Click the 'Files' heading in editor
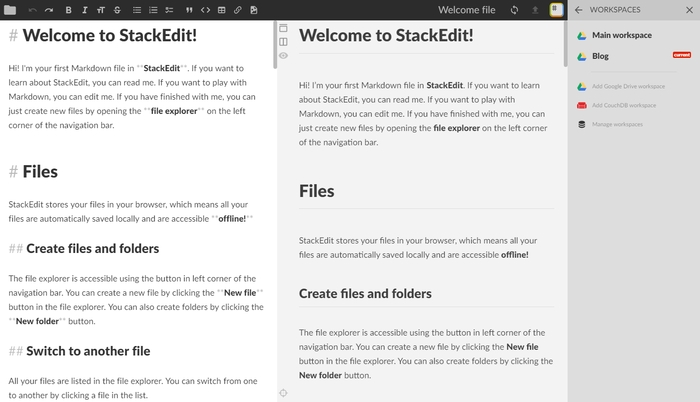 [40, 172]
